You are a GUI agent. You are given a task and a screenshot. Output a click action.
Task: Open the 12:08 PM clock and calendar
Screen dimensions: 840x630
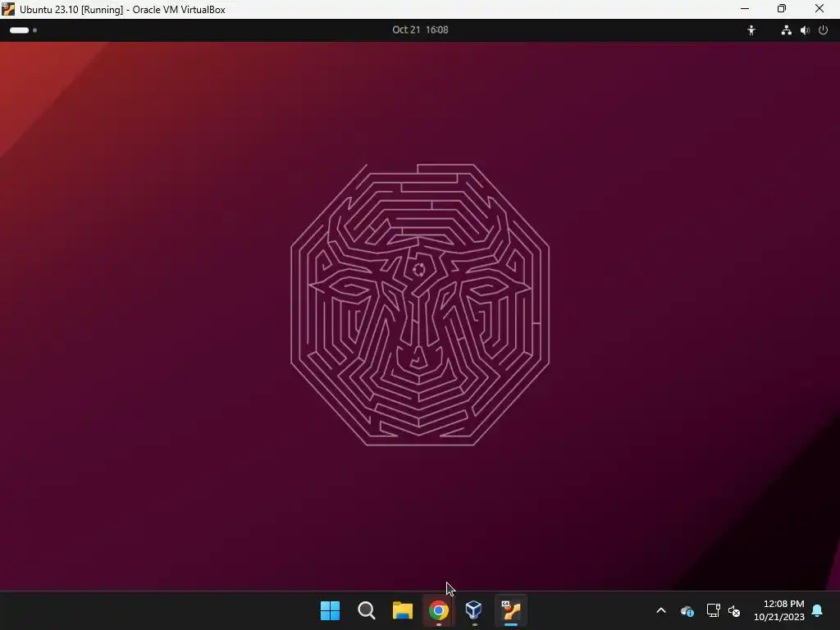[x=779, y=610]
